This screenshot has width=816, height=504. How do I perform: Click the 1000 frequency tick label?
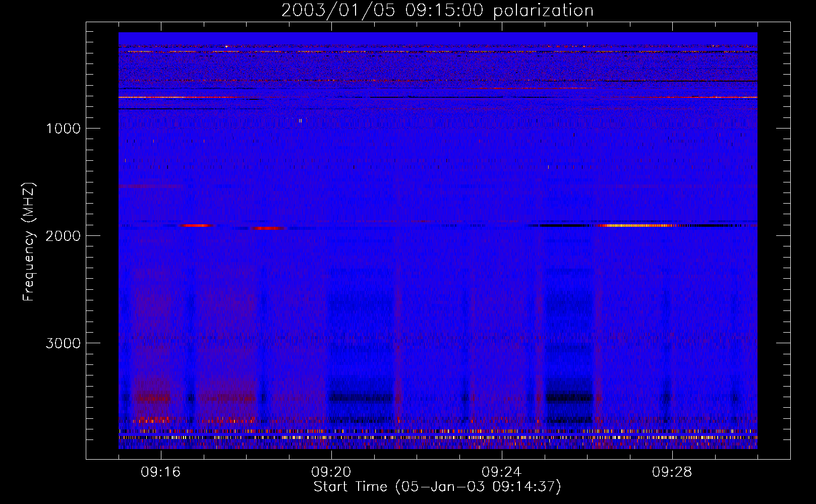(x=63, y=129)
